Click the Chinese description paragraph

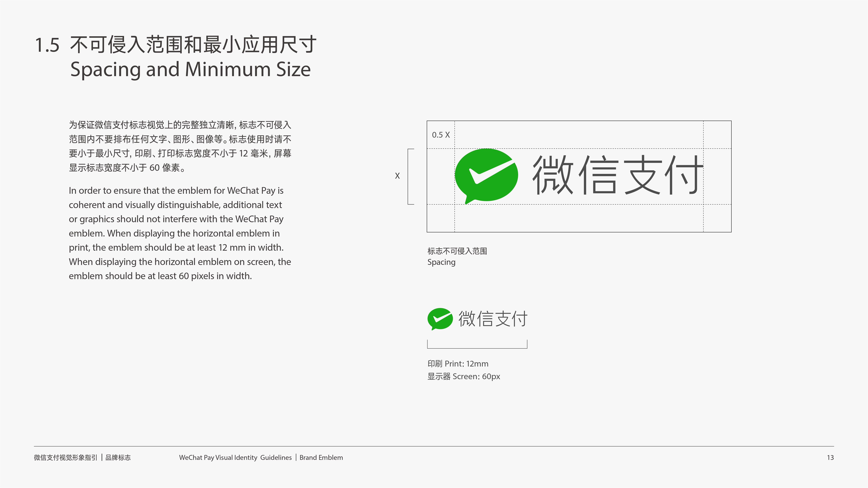tap(180, 146)
